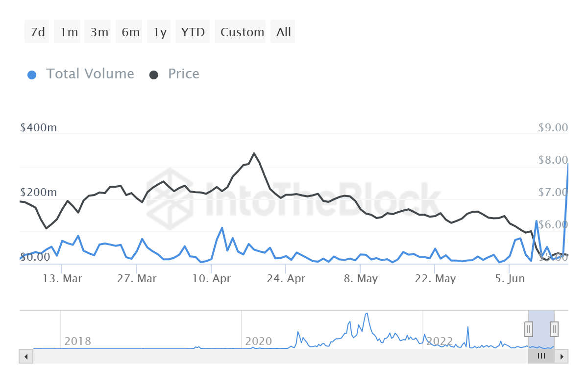588x392 pixels.
Task: Switch to the All range tab
Action: (x=283, y=31)
